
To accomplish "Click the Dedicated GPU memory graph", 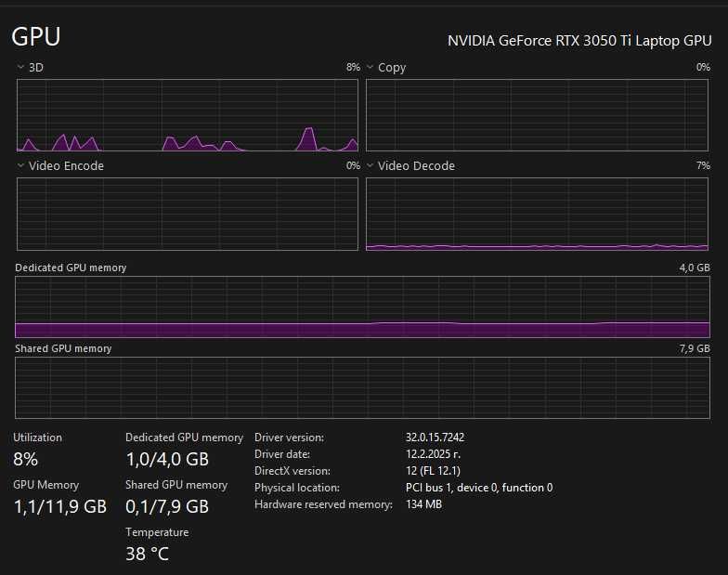I will (x=362, y=307).
